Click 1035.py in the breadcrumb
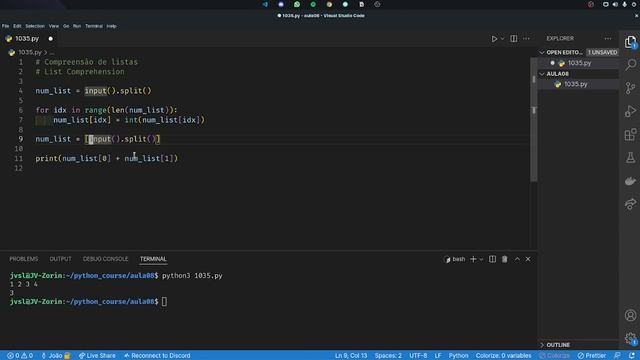 click(29, 53)
